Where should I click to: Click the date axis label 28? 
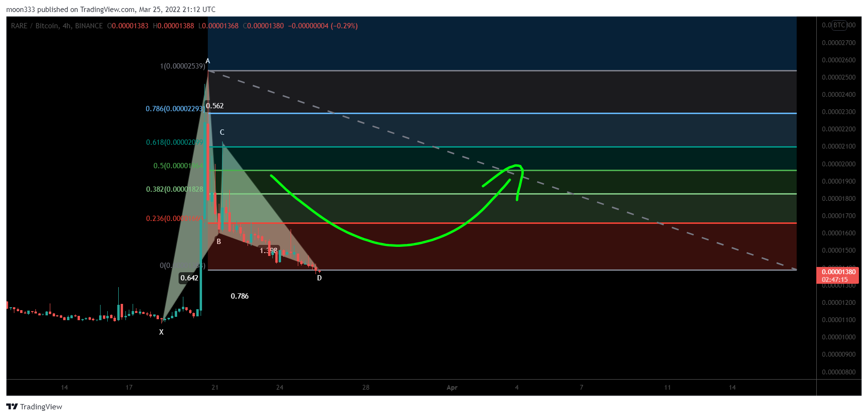pyautogui.click(x=366, y=387)
